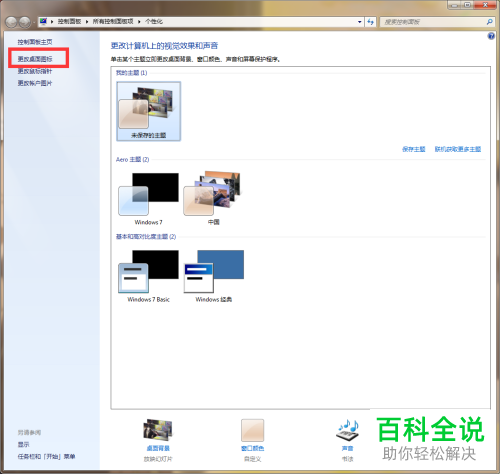This screenshot has height=474, width=500.
Task: Select the Windows 7 Aero theme
Action: [149, 199]
